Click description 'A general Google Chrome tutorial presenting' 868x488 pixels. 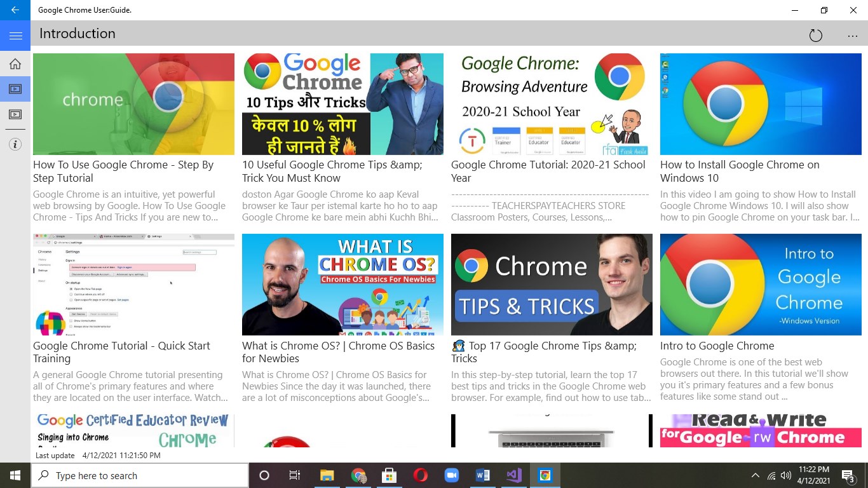(130, 386)
